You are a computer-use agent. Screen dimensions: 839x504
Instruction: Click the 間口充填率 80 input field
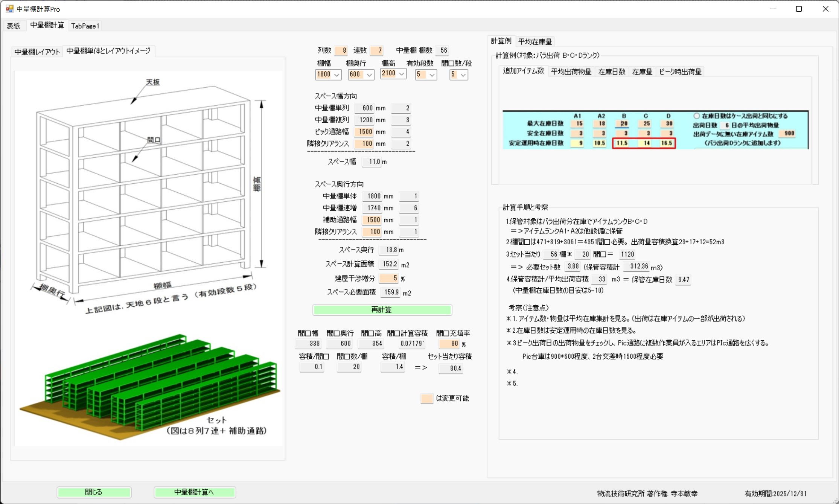(x=449, y=344)
